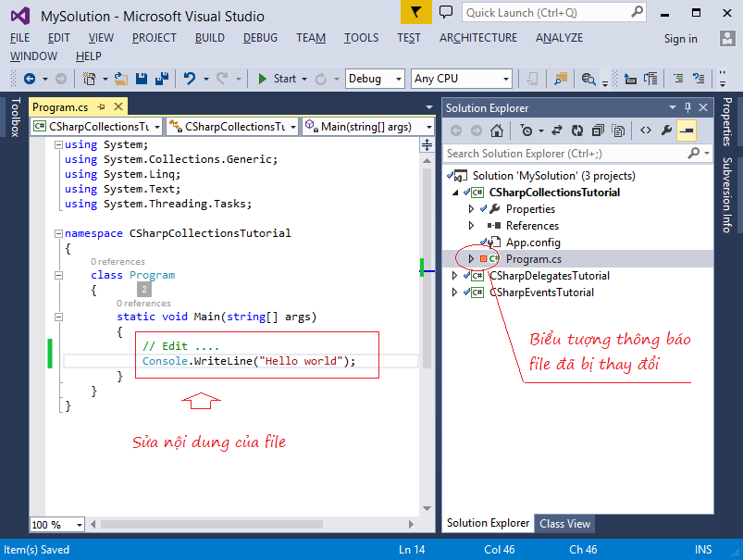Image resolution: width=743 pixels, height=560 pixels.
Task: Select App.config in Solution Explorer
Action: 533,243
